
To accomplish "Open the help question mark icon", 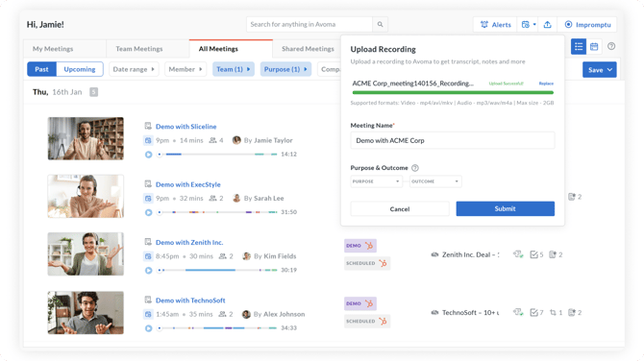I will [x=611, y=46].
